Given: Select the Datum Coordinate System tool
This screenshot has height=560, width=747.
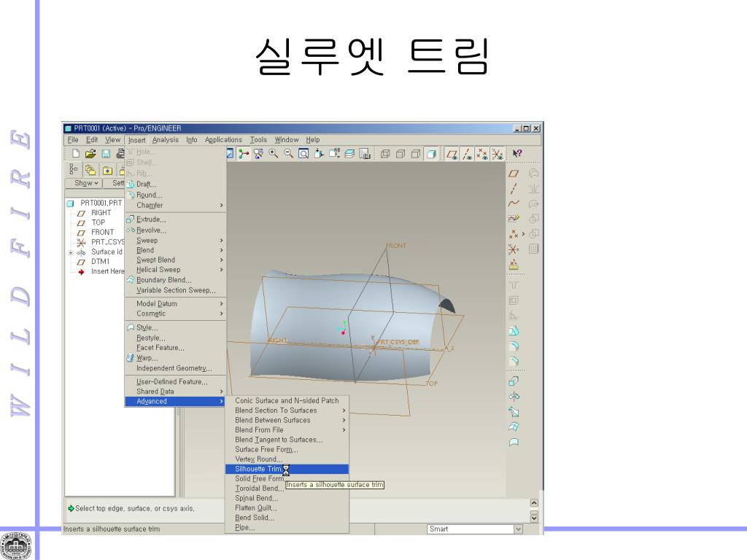Looking at the screenshot, I should coord(513,249).
